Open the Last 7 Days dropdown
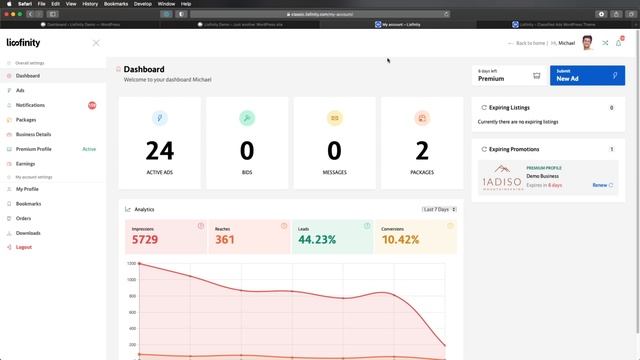 pyautogui.click(x=439, y=209)
